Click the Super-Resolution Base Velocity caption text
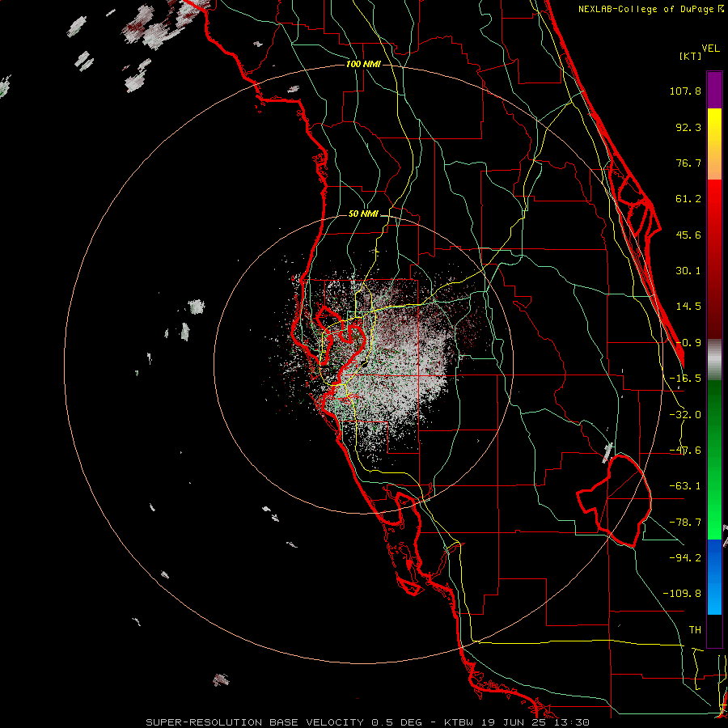 [368, 722]
